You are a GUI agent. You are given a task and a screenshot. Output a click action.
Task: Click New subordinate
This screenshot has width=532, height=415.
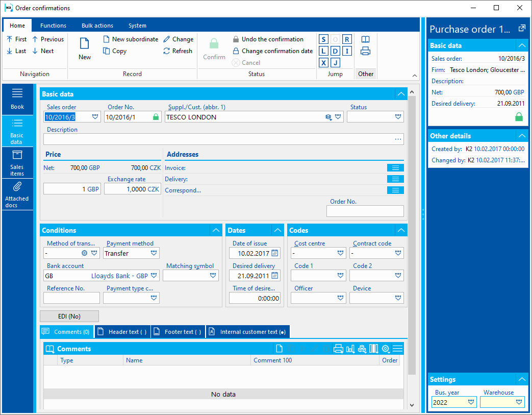click(x=131, y=39)
